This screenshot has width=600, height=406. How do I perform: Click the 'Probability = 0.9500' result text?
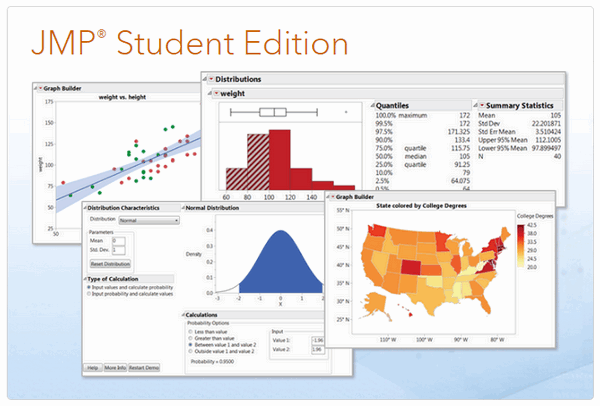point(212,362)
